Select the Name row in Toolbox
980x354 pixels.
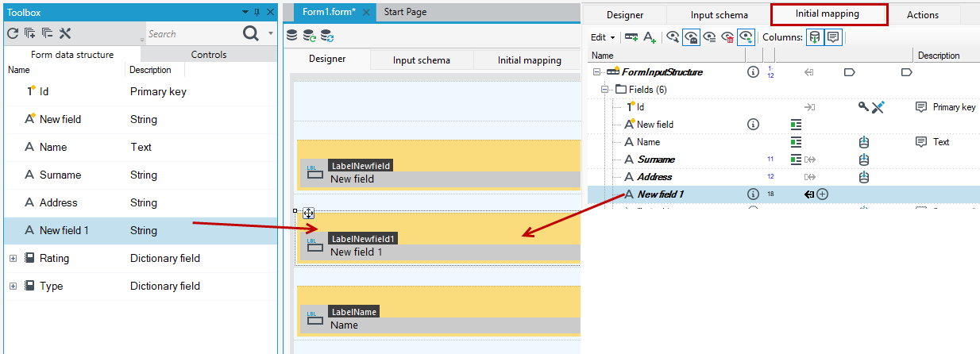coord(141,147)
